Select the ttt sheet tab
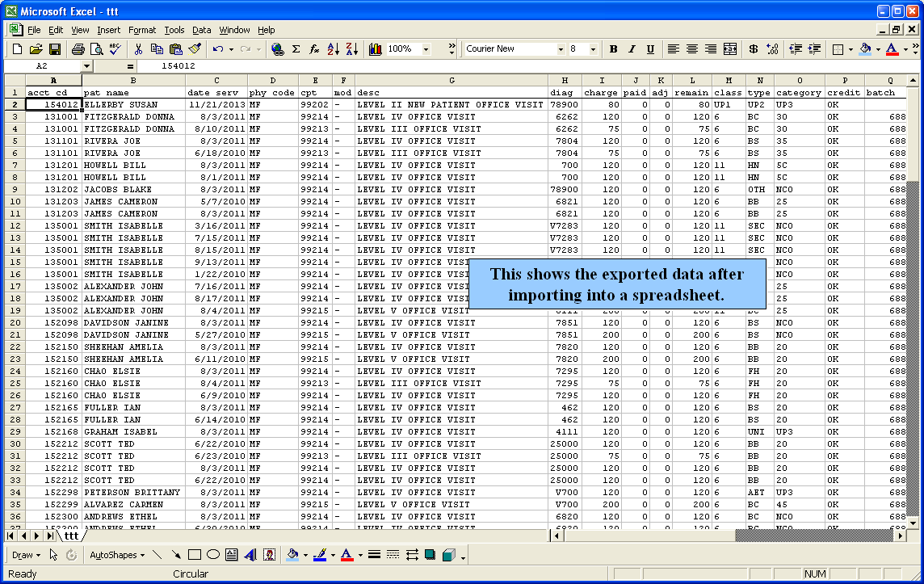This screenshot has width=924, height=584. tap(71, 536)
